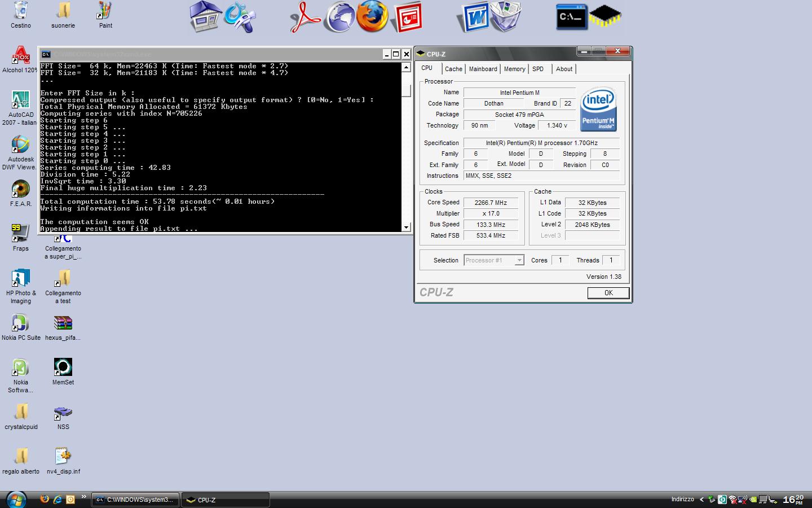Image resolution: width=812 pixels, height=508 pixels.
Task: Open the Mainboard tab in CPU-Z
Action: point(483,69)
